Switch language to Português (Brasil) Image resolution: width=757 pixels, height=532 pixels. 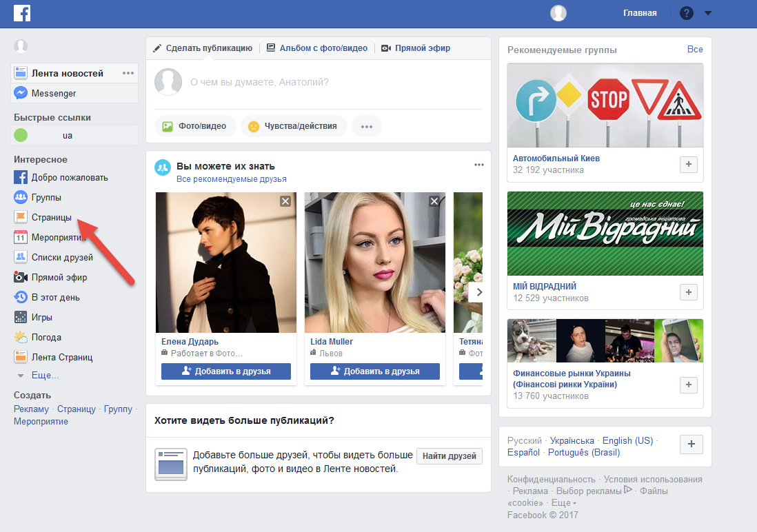point(584,452)
